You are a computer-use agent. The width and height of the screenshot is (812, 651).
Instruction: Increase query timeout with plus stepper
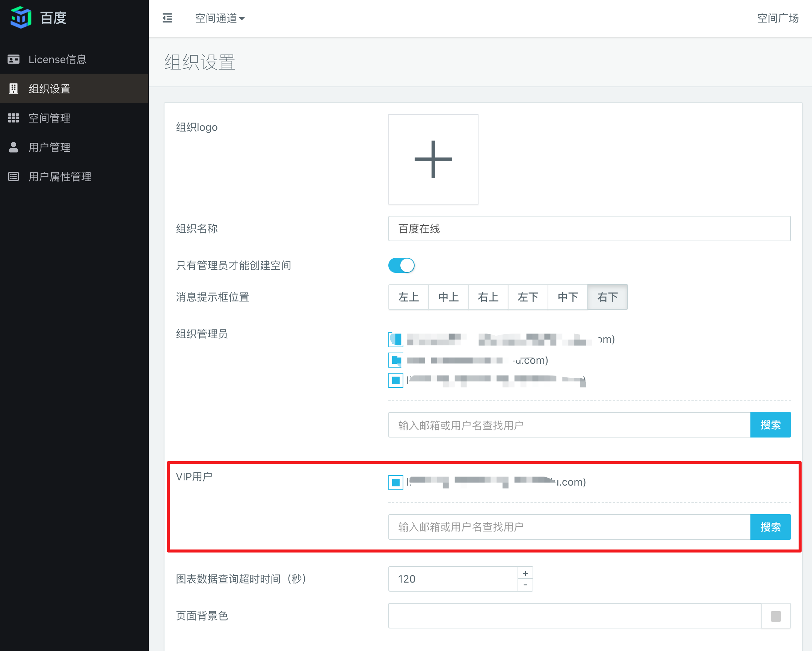[x=525, y=573]
